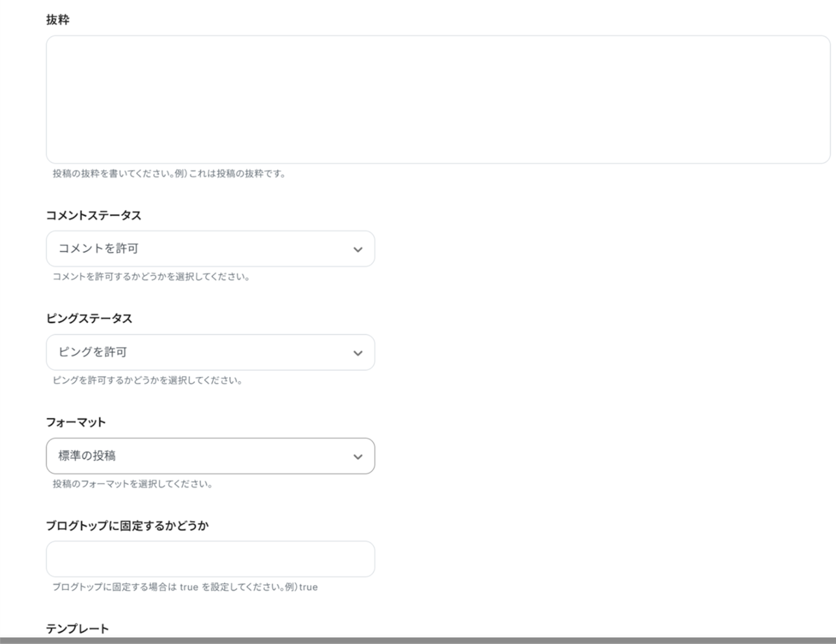Click the gray horizontal bar at page bottom
Screen dimensions: 836x644
pos(418,640)
